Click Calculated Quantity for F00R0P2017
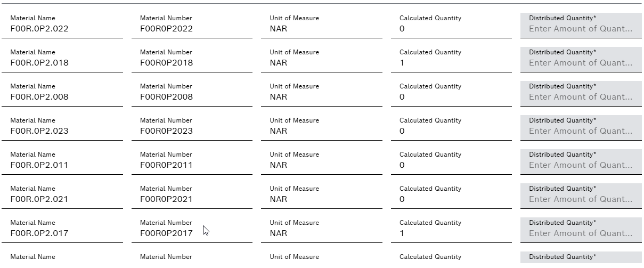The width and height of the screenshot is (644, 268). (402, 233)
